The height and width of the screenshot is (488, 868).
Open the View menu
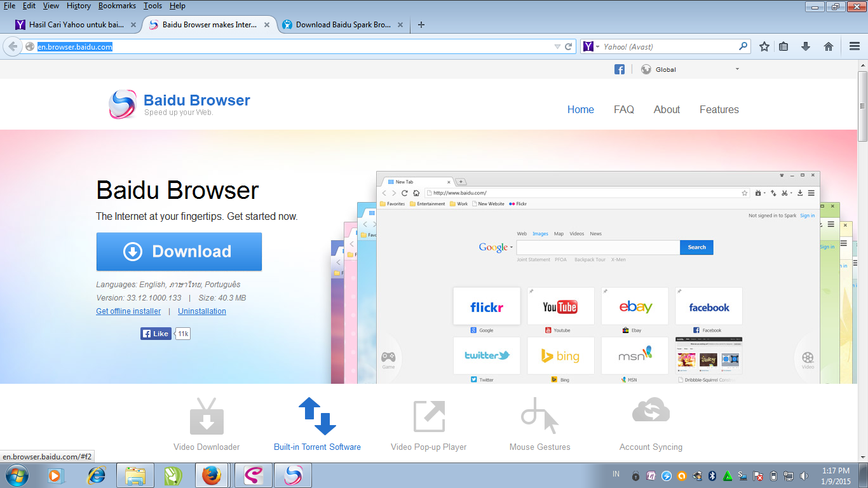point(51,6)
